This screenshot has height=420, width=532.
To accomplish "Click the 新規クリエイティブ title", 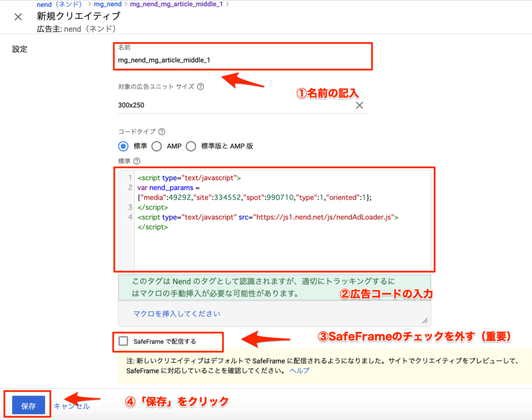I will coord(78,16).
